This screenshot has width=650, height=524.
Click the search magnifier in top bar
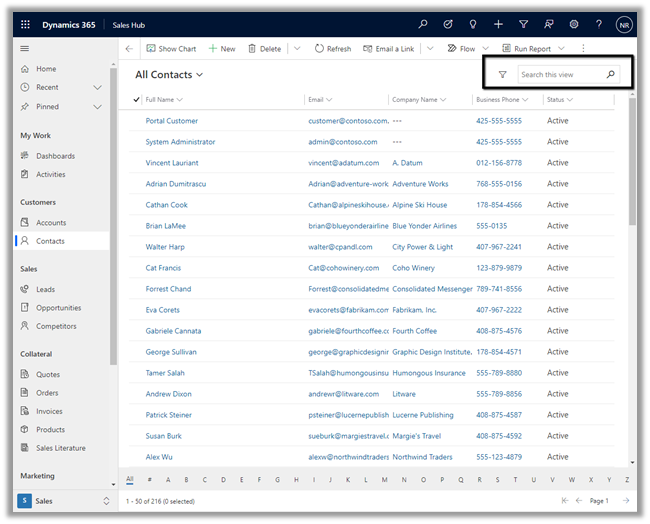click(x=423, y=24)
